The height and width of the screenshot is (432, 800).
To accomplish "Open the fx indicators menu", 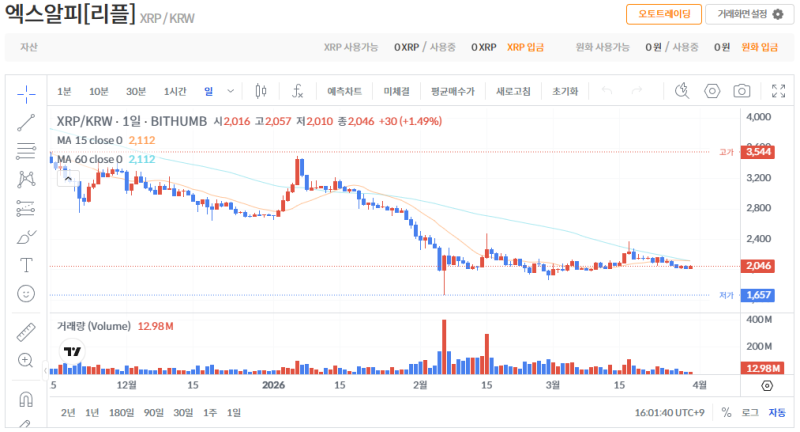I will (x=297, y=91).
